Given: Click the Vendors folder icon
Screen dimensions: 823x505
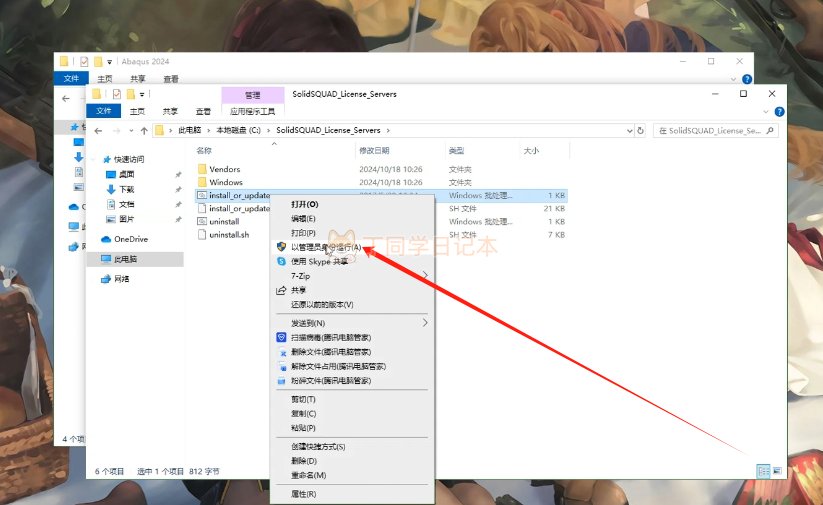Looking at the screenshot, I should pyautogui.click(x=202, y=169).
